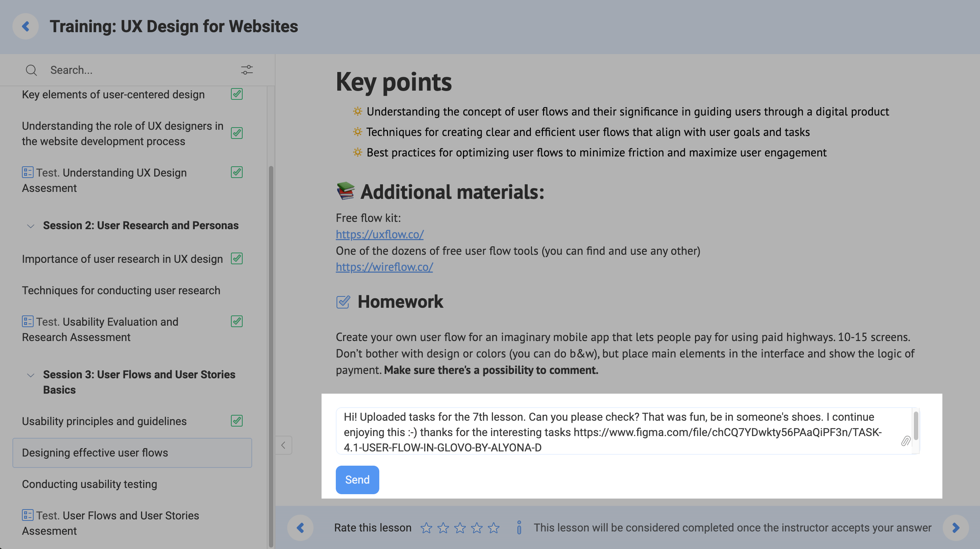Open Techniques for conducting user research lesson
The height and width of the screenshot is (549, 980).
coord(121,290)
